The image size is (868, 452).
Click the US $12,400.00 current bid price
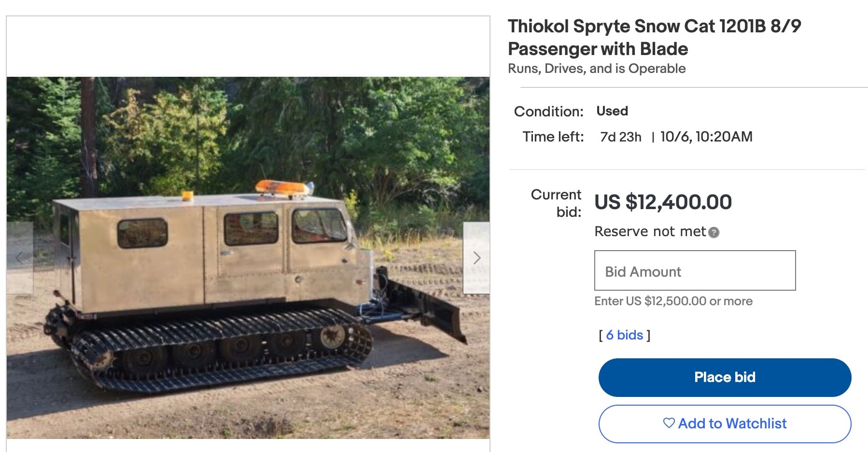point(663,202)
